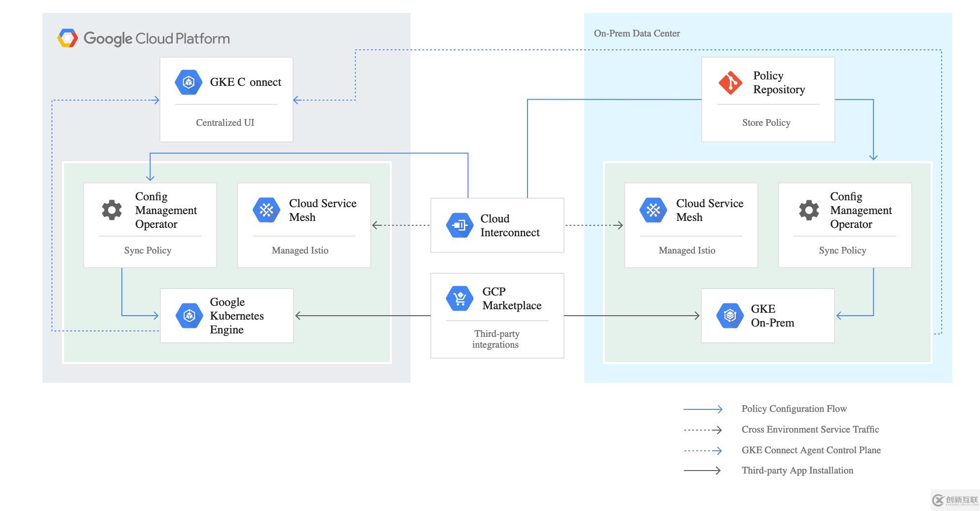Click the "Centralized UI" caption
Screen dimensions: 980x511
click(225, 122)
